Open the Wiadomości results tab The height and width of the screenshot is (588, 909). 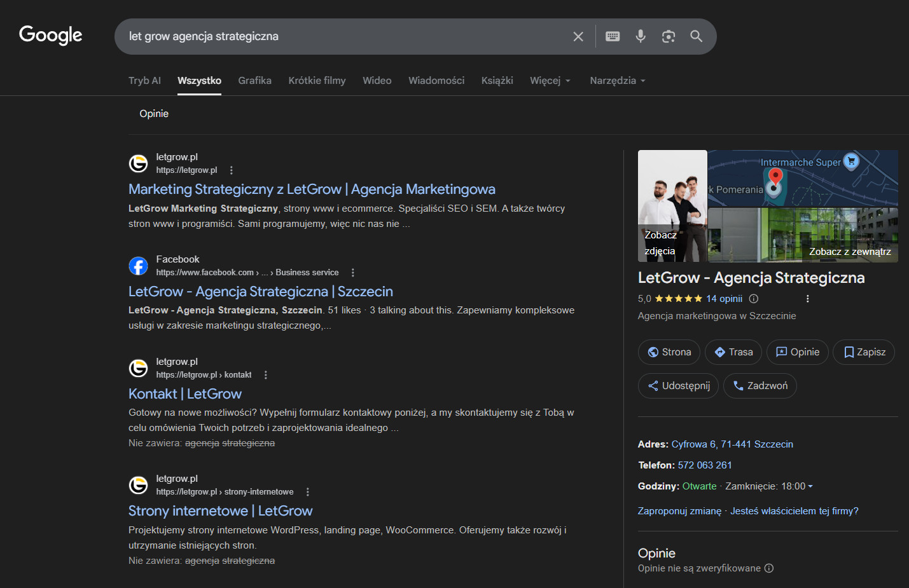click(436, 80)
